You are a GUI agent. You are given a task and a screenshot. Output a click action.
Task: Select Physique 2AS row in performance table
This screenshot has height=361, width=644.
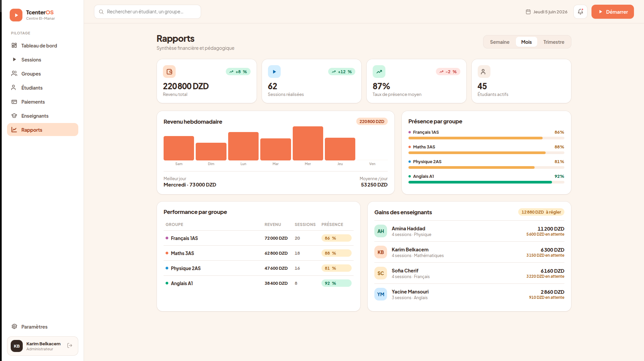click(259, 268)
